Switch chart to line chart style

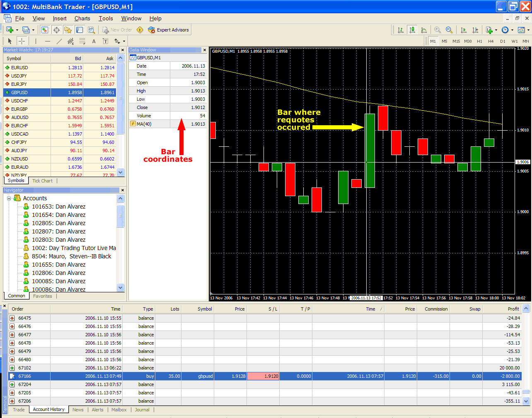click(423, 30)
